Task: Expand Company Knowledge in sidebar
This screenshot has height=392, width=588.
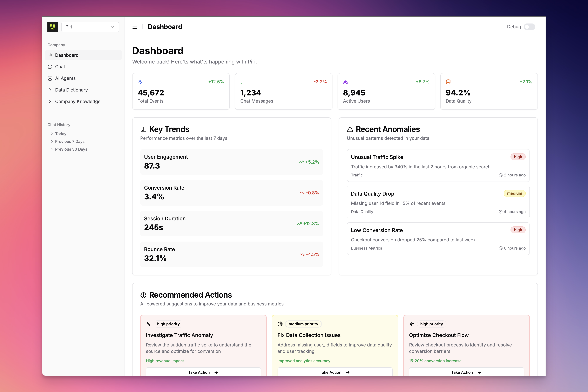Action: click(x=77, y=101)
